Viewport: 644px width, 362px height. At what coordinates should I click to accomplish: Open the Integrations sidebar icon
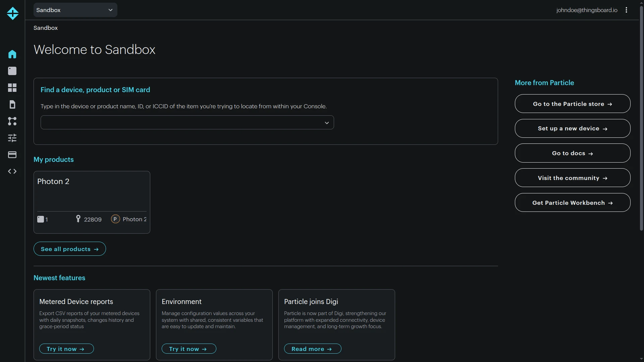point(12,121)
